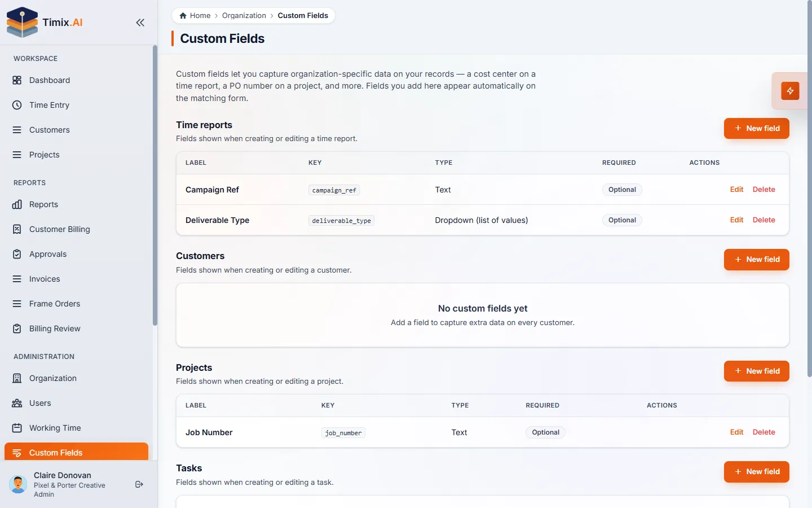Edit the Campaign Ref field
Viewport: 812px width, 508px height.
point(736,190)
